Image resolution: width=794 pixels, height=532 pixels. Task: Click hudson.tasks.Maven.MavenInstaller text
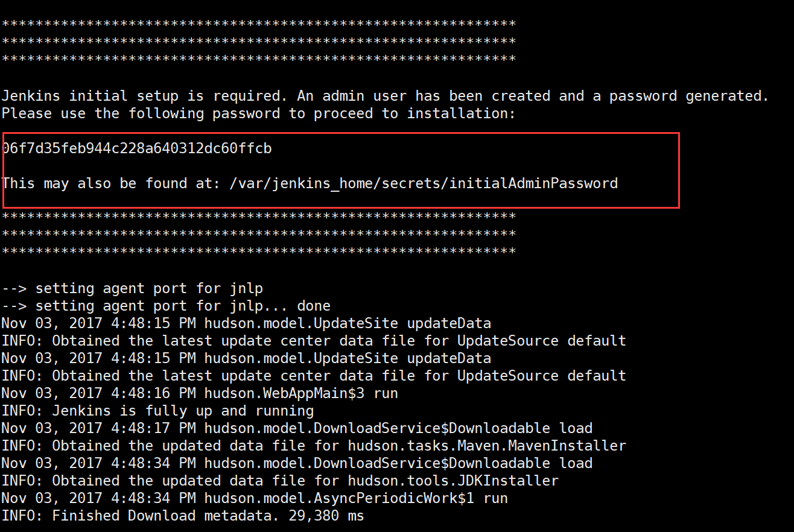point(487,446)
